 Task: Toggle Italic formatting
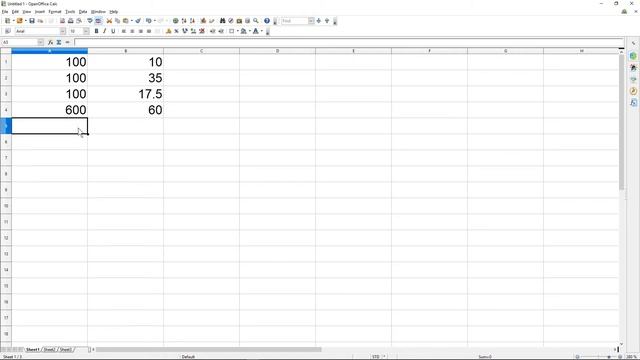[104, 31]
